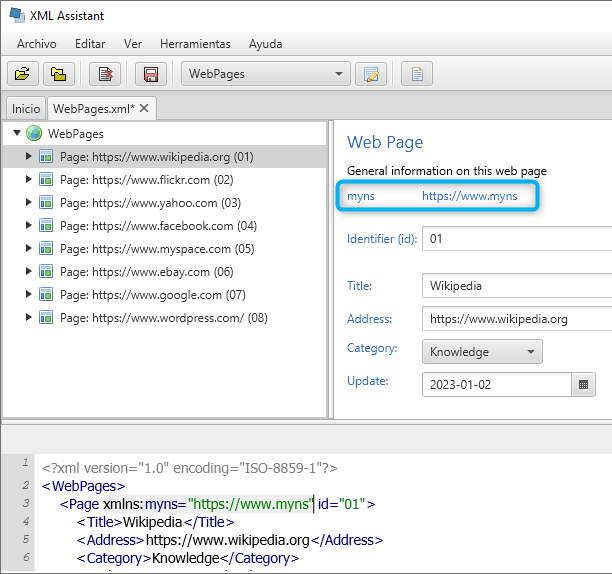Open the Herramientas menu
This screenshot has width=612, height=574.
click(x=195, y=44)
